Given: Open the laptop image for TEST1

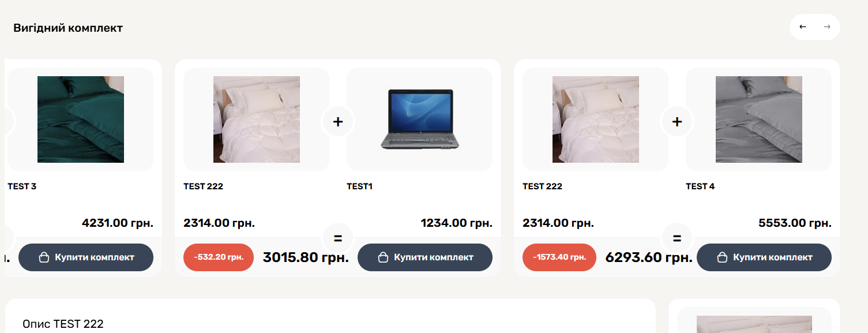Looking at the screenshot, I should point(419,119).
